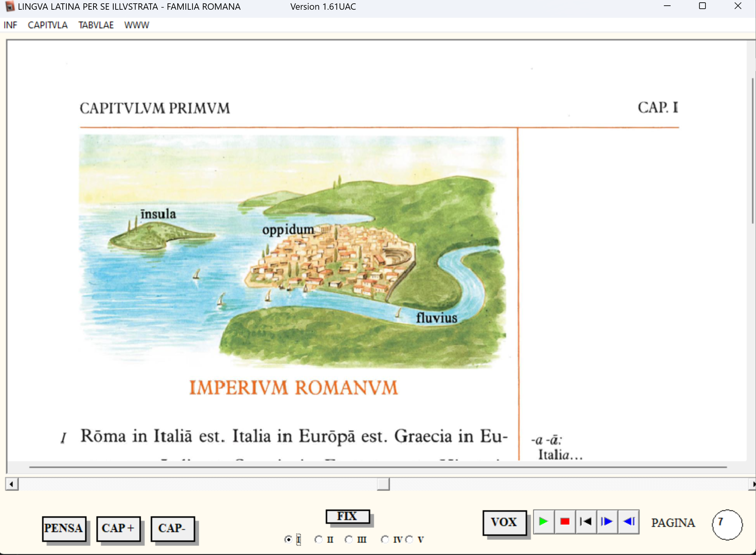This screenshot has width=756, height=555.
Task: Open the INF menu
Action: click(x=10, y=25)
